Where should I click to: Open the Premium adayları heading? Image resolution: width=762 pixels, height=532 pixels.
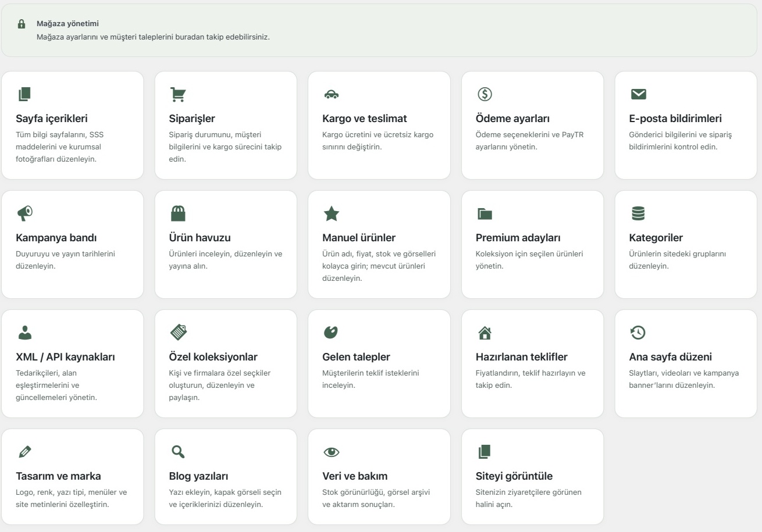tap(518, 238)
